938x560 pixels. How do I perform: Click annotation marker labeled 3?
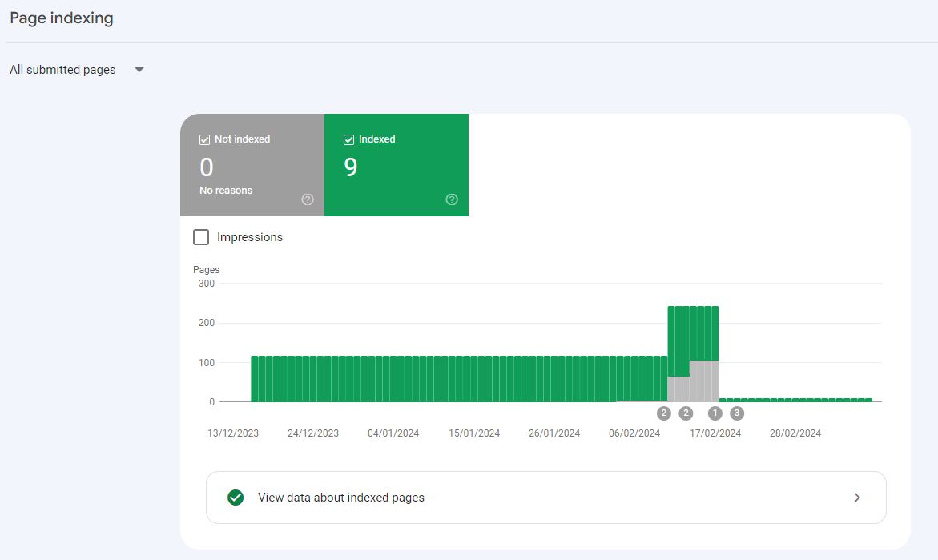pos(737,413)
